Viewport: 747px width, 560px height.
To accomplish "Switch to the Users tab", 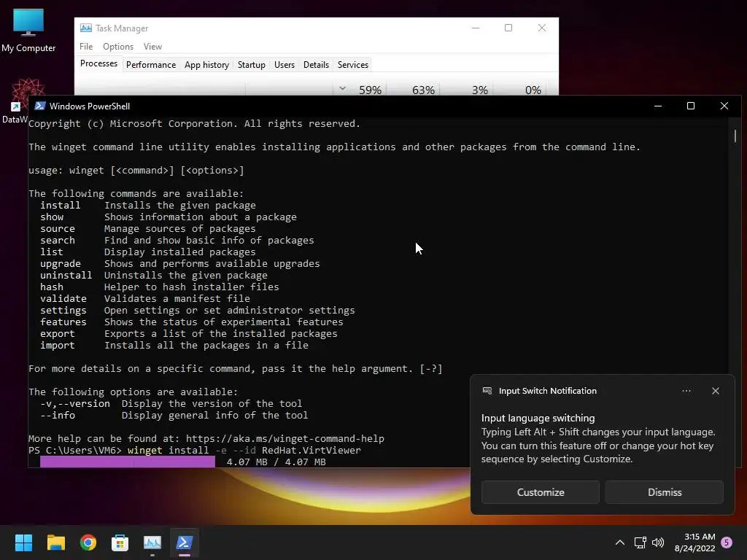I will click(285, 65).
